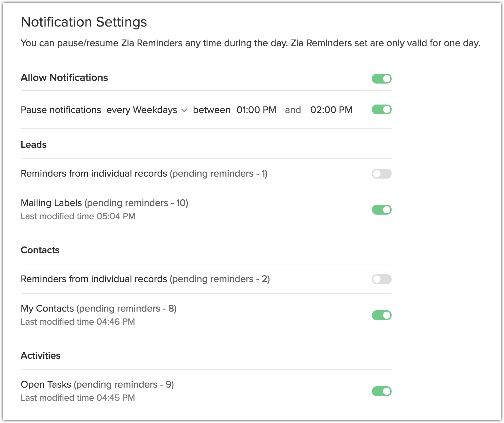Click the 02:00 PM pause end time

tap(331, 110)
